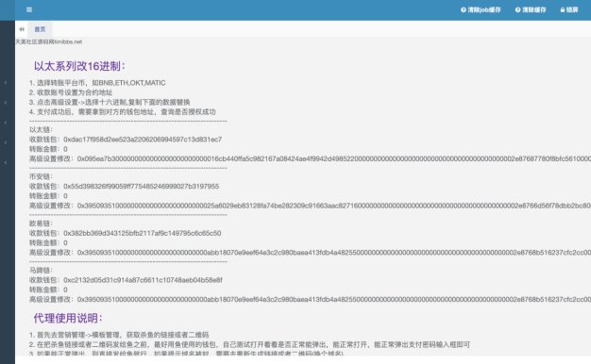
Task: Toggle the hamburger sidebar menu icon
Action: 29,9
